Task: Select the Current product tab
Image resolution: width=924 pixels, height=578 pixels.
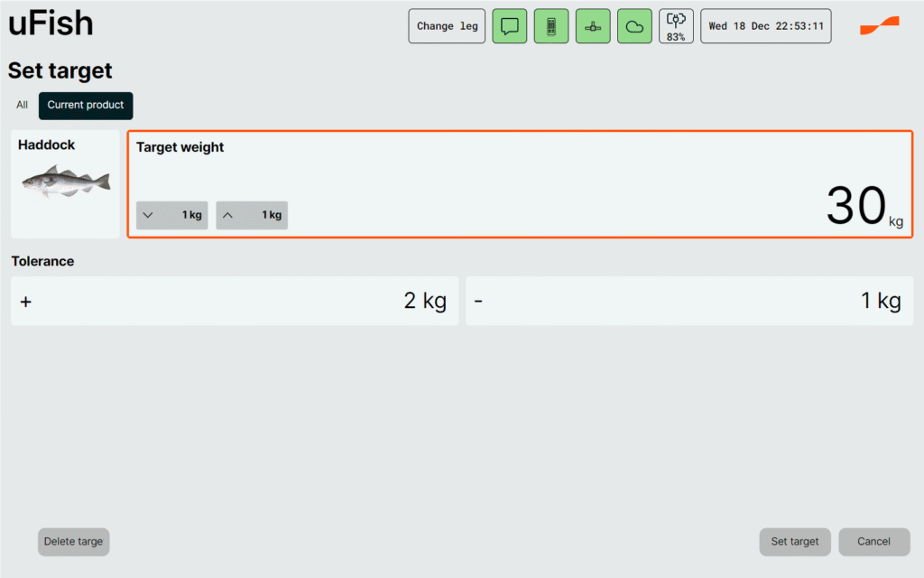Action: coord(86,105)
